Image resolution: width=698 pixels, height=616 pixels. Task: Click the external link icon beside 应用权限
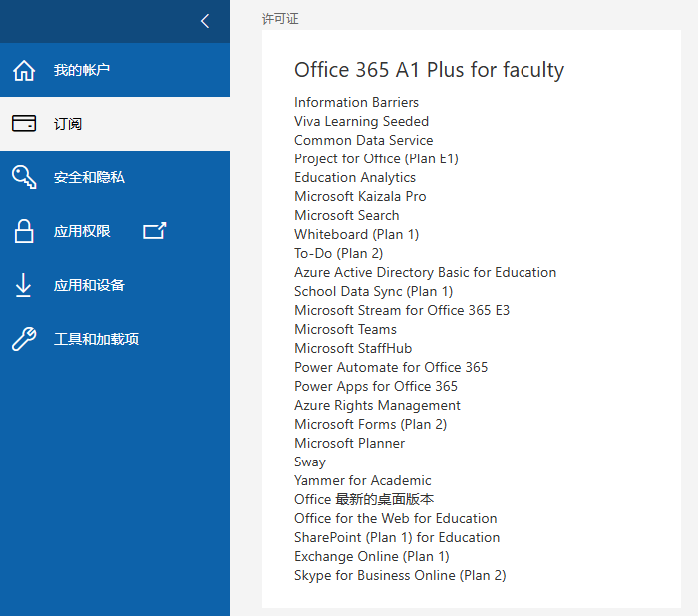pos(154,231)
